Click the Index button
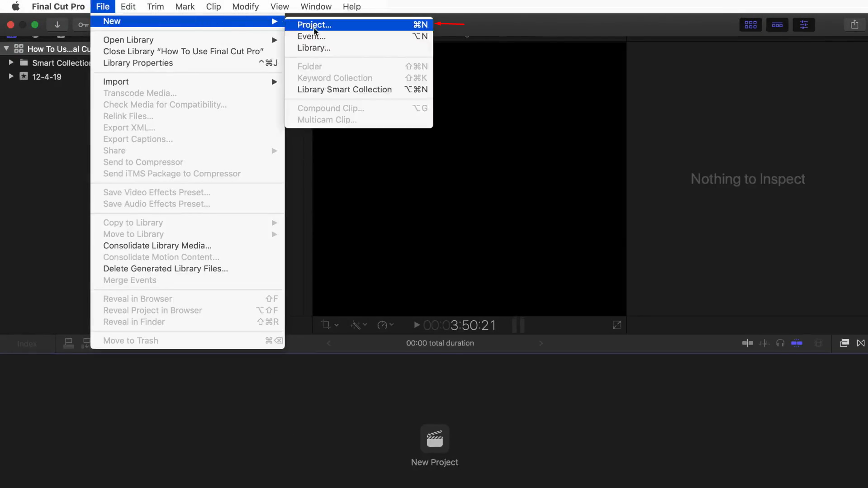The image size is (868, 488). [27, 344]
